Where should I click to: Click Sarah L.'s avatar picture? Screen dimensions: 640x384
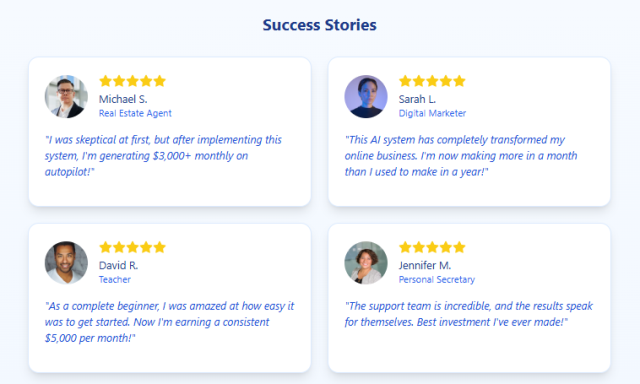click(366, 97)
